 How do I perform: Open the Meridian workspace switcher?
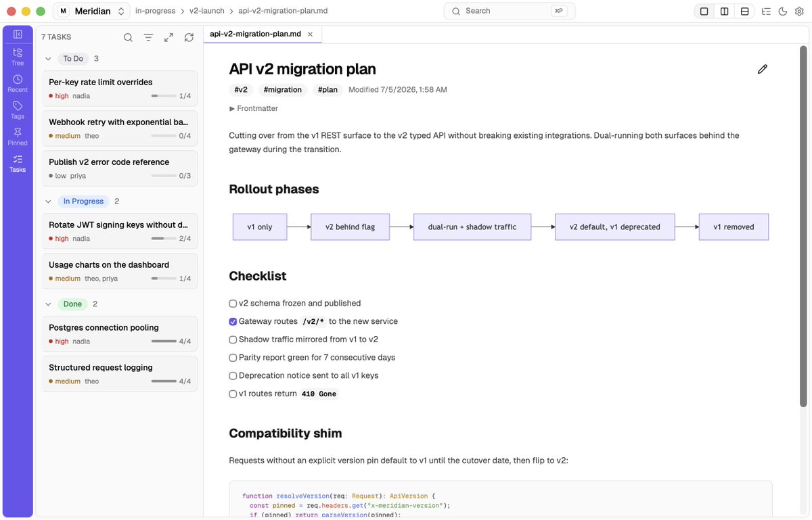(91, 11)
